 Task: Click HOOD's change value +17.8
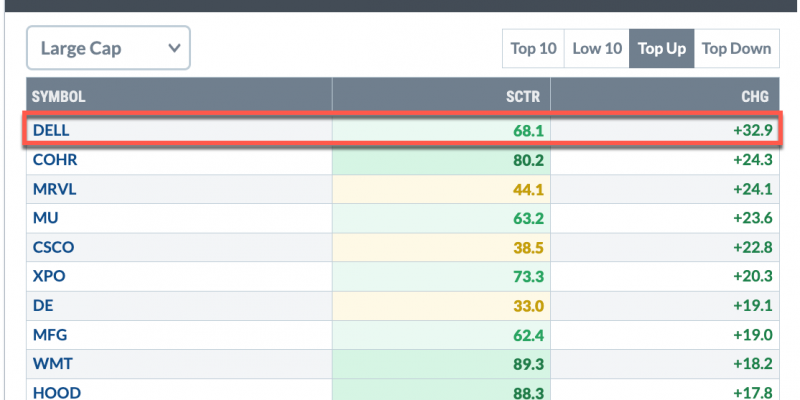tap(753, 393)
